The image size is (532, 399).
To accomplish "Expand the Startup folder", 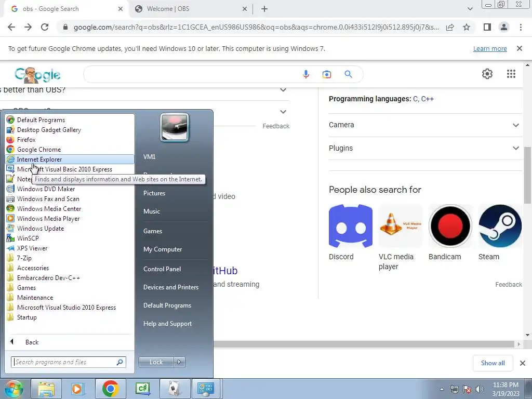I will [x=70, y=317].
